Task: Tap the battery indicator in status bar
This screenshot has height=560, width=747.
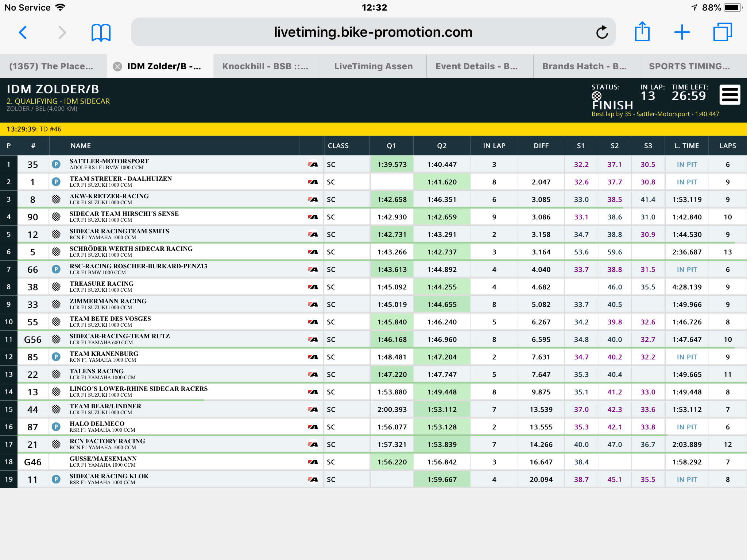Action: 733,8
